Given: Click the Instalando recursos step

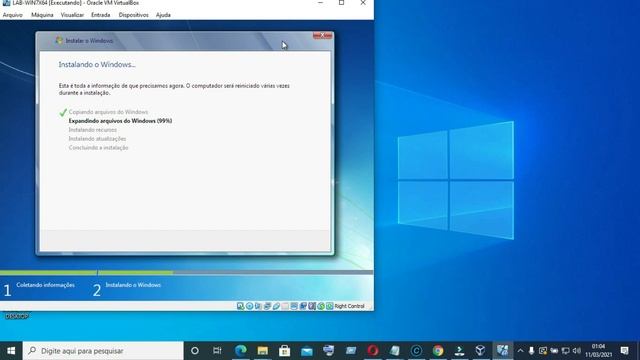Looking at the screenshot, I should click(93, 130).
